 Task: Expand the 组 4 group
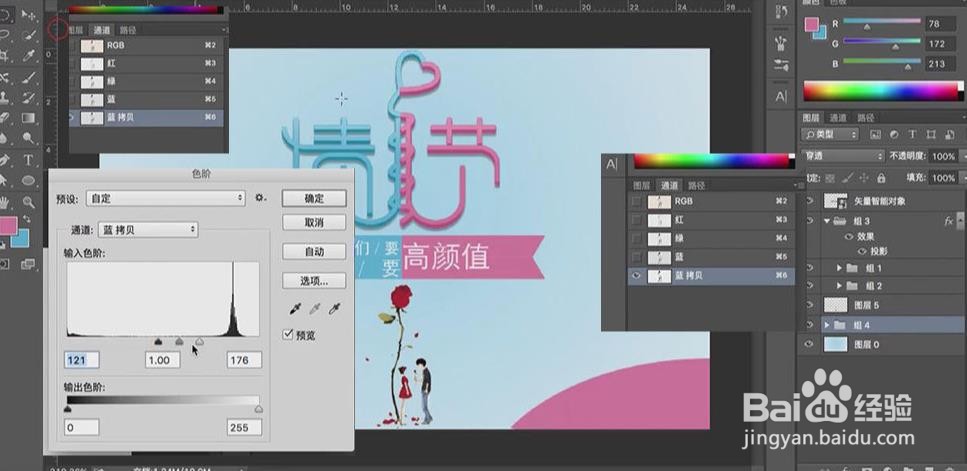tap(827, 325)
